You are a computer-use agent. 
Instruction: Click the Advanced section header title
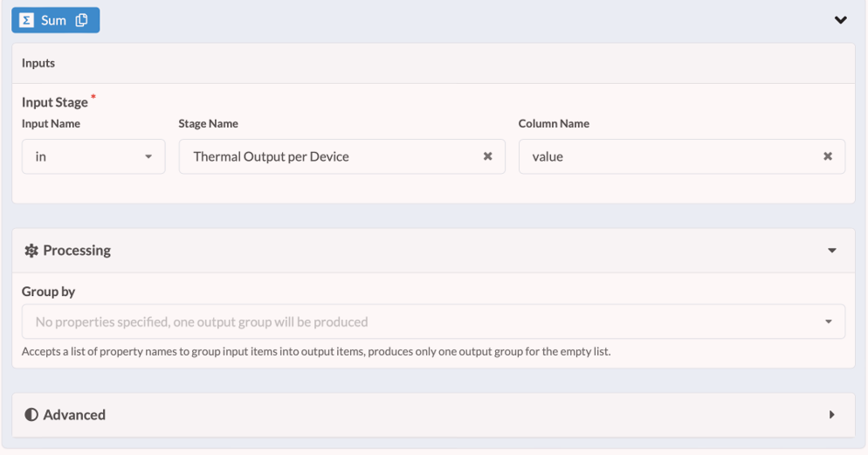[x=74, y=415]
